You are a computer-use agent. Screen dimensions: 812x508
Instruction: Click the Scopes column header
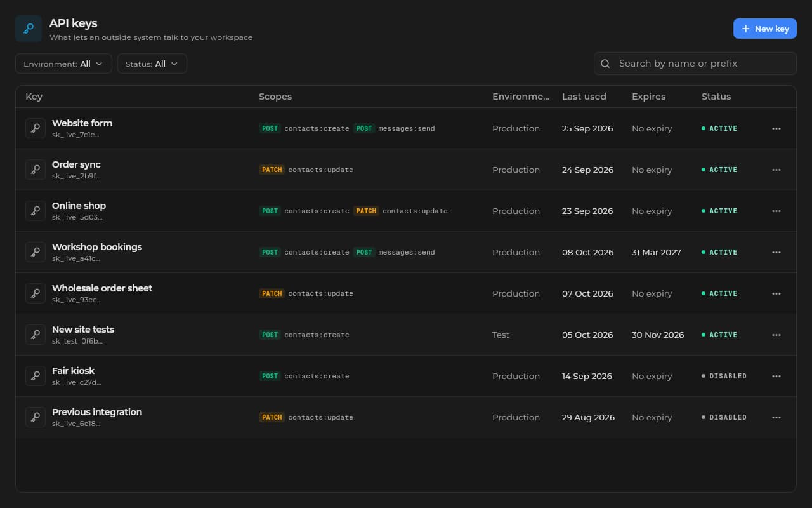pos(275,97)
